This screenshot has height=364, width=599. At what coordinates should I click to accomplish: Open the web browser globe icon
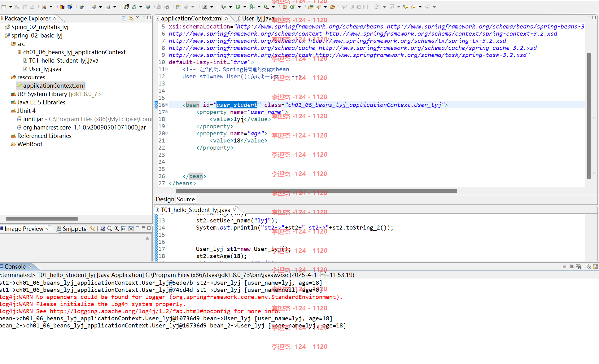pos(148,7)
